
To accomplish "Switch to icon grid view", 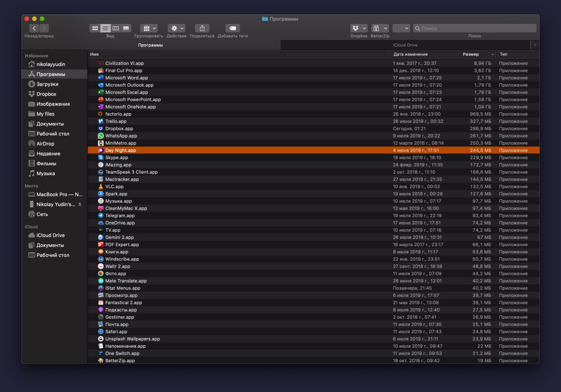I will [95, 28].
